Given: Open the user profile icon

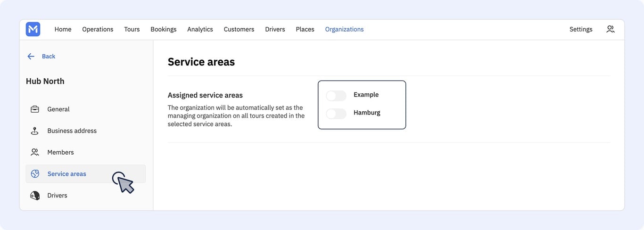Looking at the screenshot, I should point(611,29).
